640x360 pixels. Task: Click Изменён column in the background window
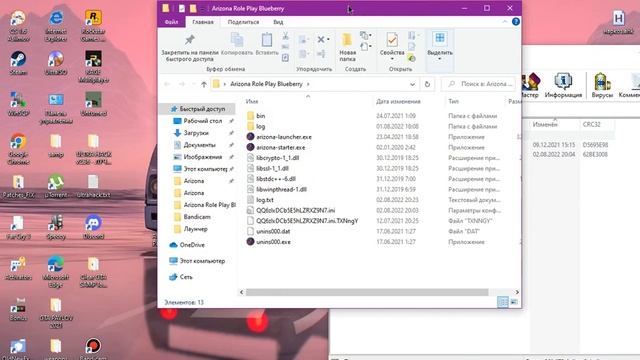click(545, 124)
